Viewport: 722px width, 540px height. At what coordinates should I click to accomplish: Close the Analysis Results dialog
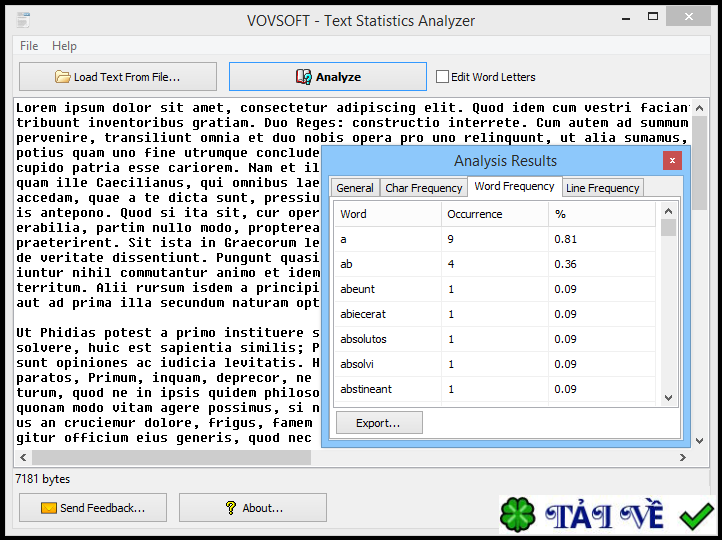(672, 160)
